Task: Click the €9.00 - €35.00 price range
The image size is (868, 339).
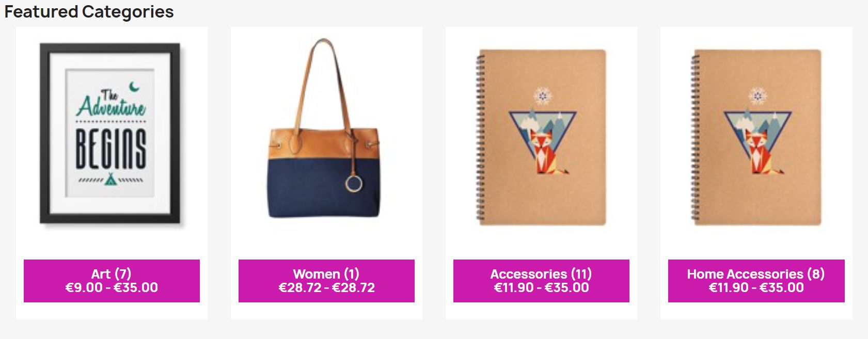Action: (x=112, y=288)
